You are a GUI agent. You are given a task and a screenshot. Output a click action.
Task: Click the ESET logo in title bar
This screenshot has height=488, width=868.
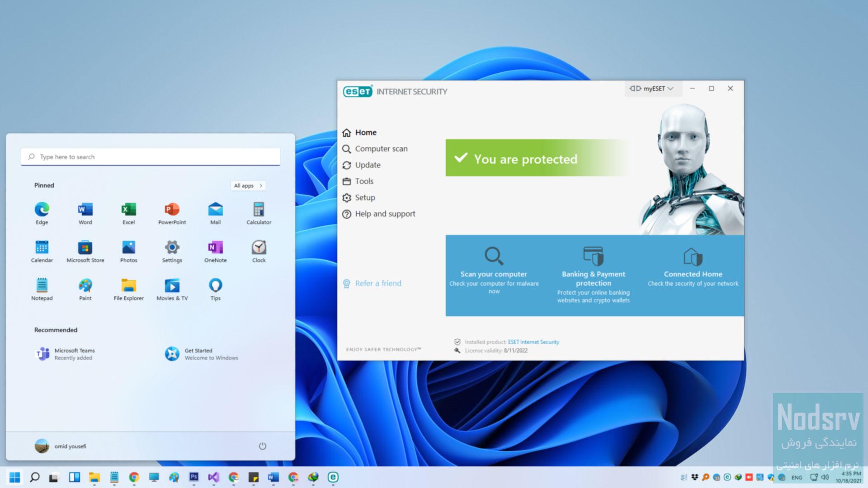click(358, 91)
